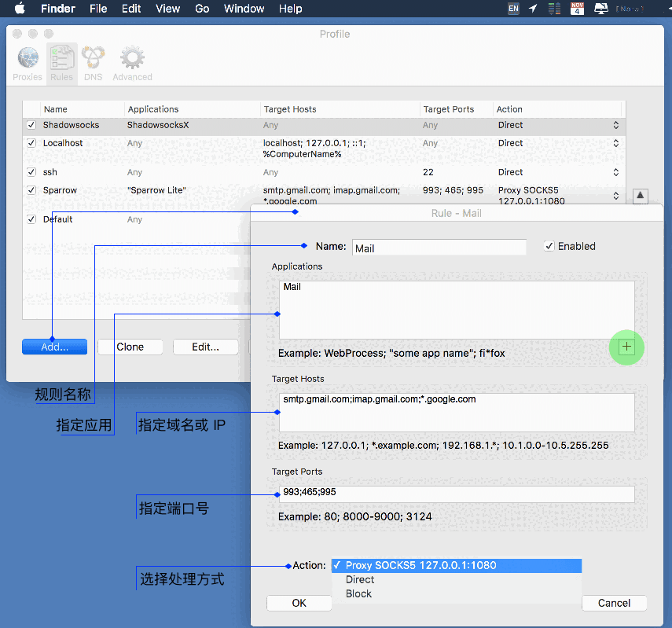Open the Action selector for the Sparrow rule
This screenshot has height=628, width=672.
click(615, 194)
